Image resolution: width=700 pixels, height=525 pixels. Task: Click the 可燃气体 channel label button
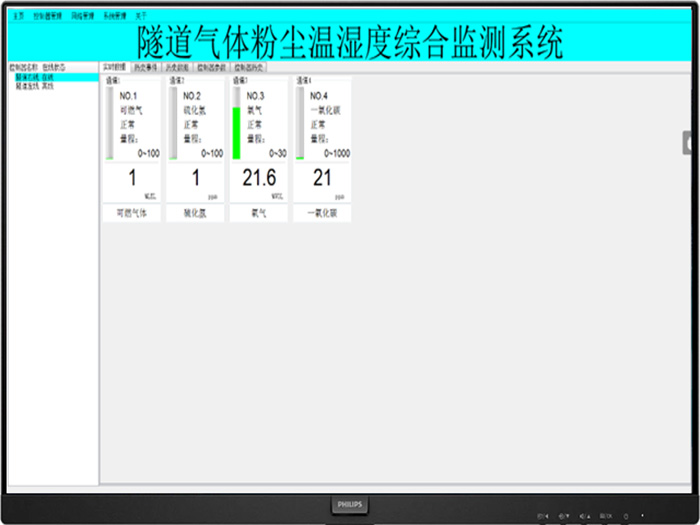click(x=132, y=213)
